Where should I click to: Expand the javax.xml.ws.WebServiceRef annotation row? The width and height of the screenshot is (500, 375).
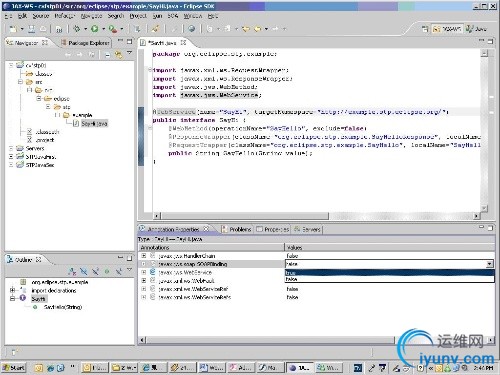144,289
